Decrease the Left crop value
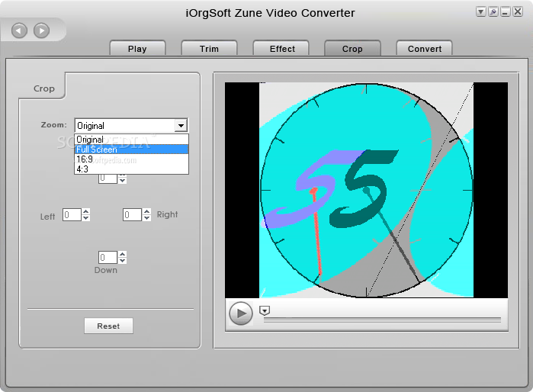This screenshot has width=533, height=392. tap(86, 217)
